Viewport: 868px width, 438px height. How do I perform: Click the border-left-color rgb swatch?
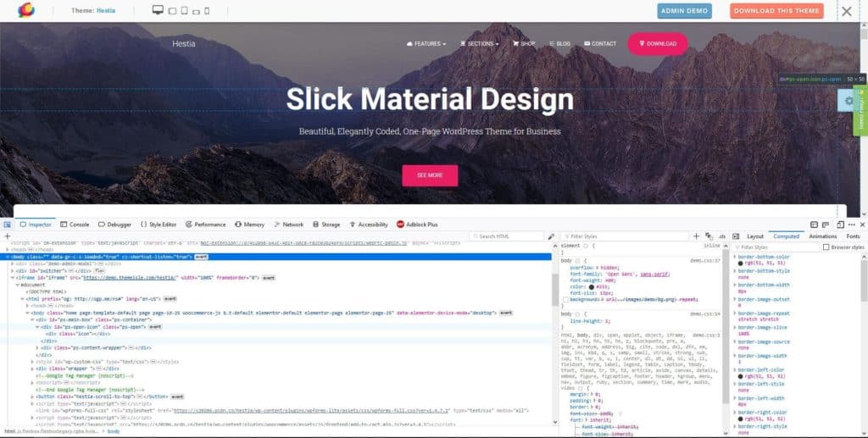point(741,377)
